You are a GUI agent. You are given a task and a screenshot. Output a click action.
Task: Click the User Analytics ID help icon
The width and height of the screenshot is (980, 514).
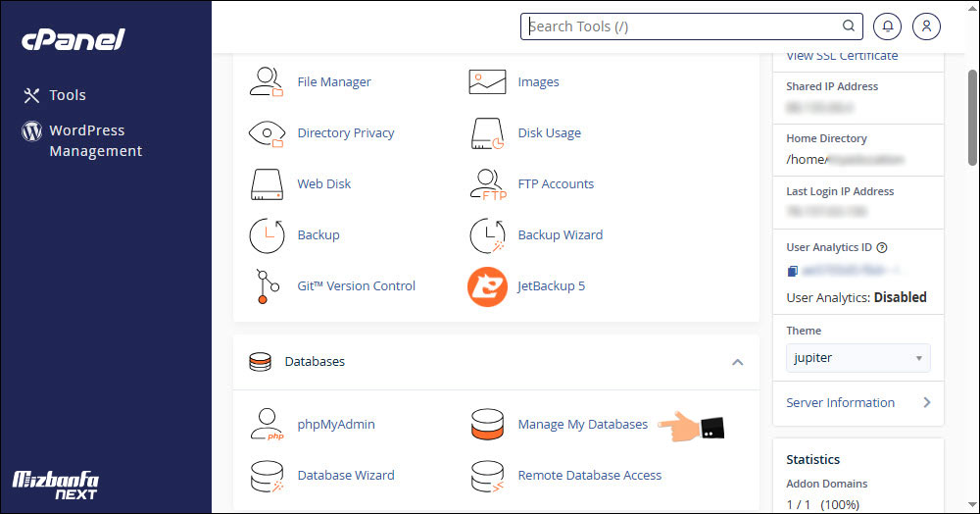tap(882, 247)
